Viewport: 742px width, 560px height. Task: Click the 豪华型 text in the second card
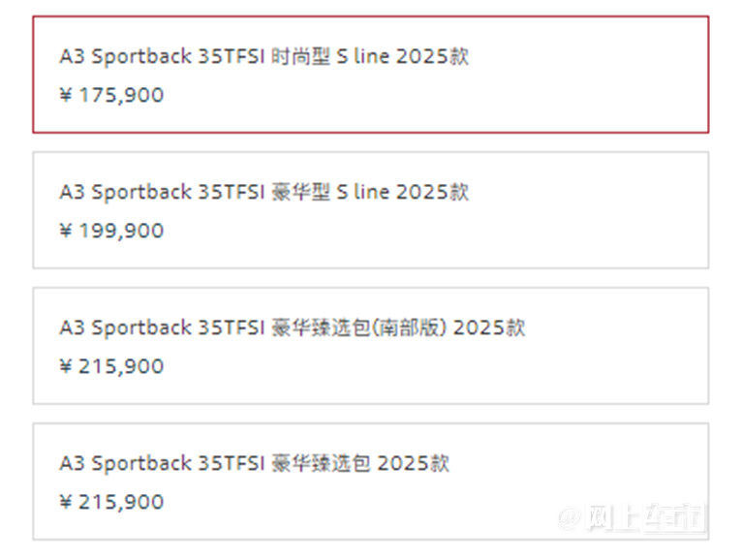tap(300, 192)
